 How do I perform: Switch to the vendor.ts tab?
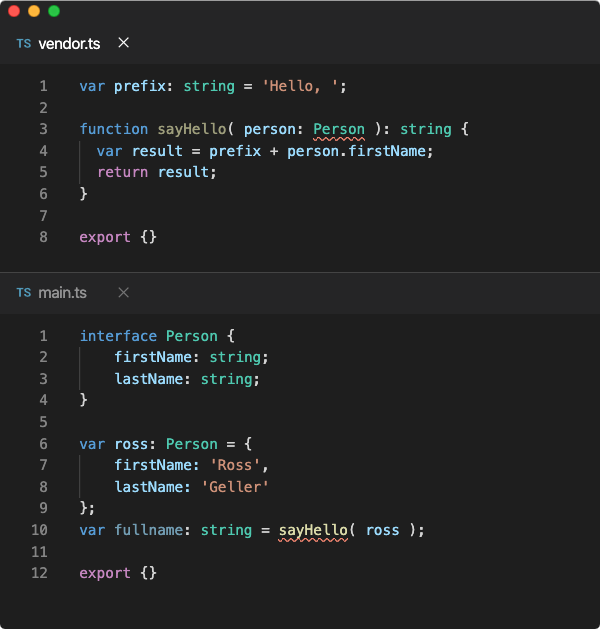click(x=69, y=43)
